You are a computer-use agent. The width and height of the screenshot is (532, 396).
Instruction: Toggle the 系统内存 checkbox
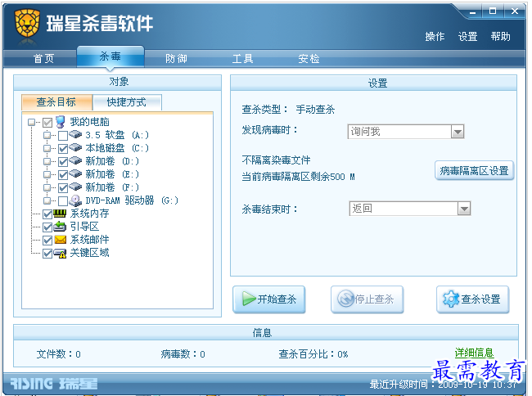pos(47,214)
